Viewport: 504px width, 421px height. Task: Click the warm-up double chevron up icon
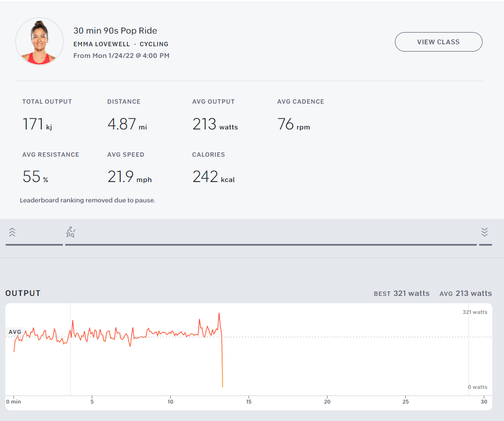click(x=12, y=232)
